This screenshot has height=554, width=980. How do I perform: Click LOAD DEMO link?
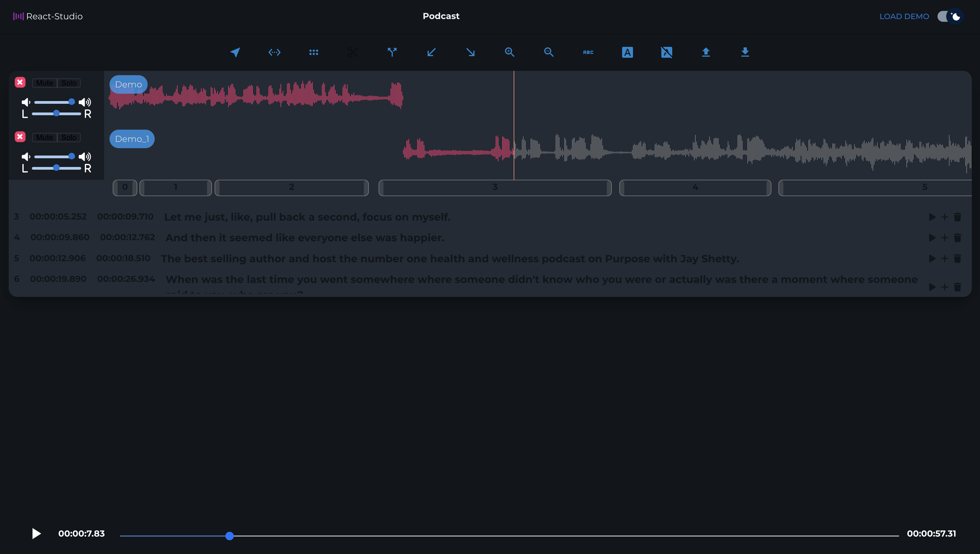point(904,16)
